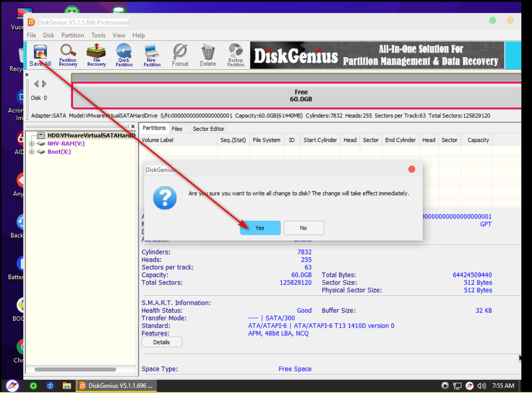The width and height of the screenshot is (532, 395).
Task: Open the Disk menu
Action: (48, 35)
